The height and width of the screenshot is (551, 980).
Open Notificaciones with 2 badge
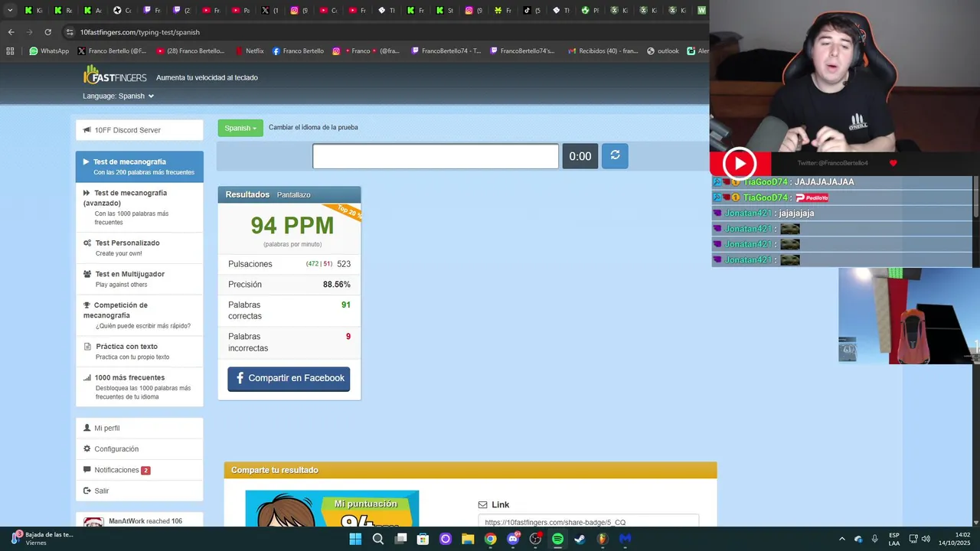(x=139, y=470)
